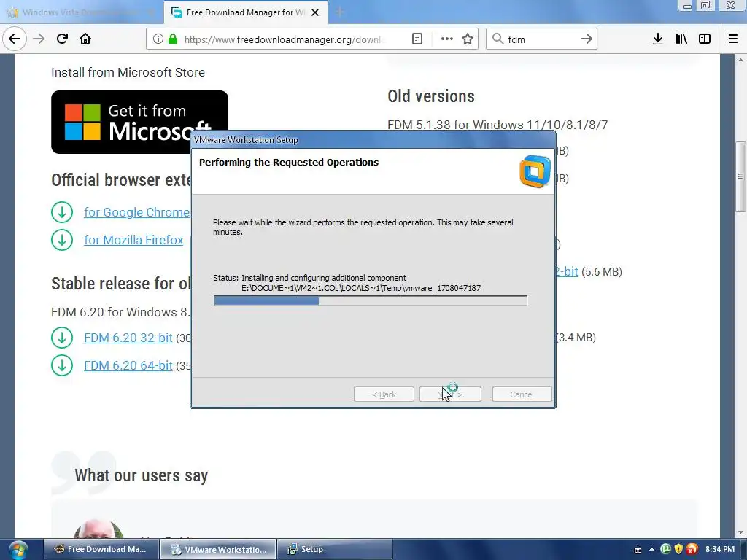Switch to the Windows Vista tab
Screen dimensions: 747x560
[x=82, y=12]
